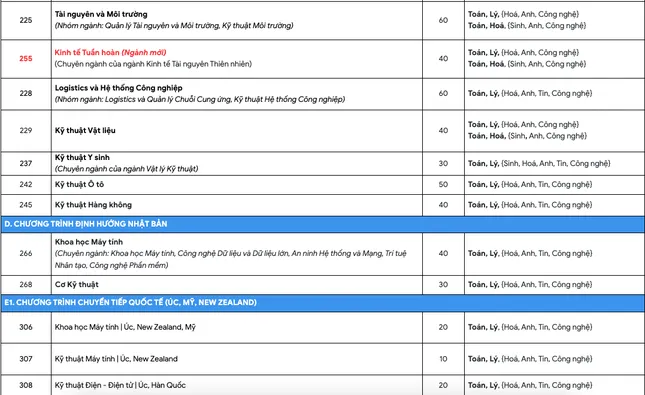Click the Cơ Kỹ thuật program name

(x=77, y=284)
